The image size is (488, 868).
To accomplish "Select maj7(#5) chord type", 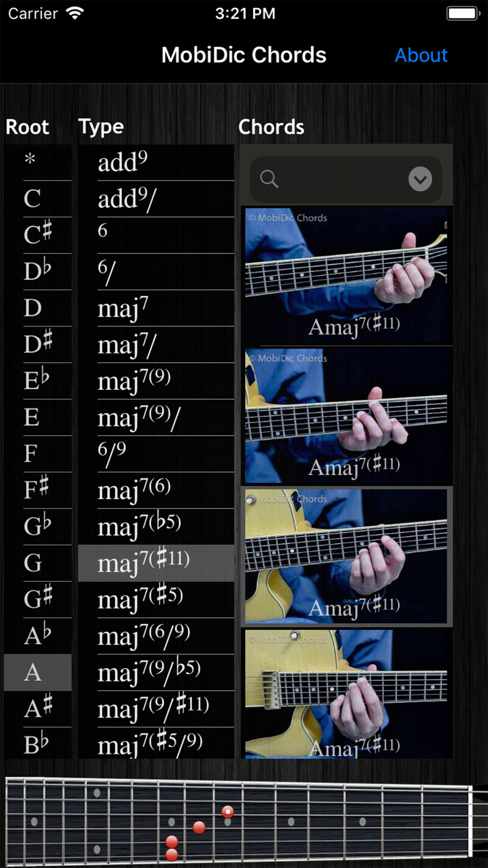I will pyautogui.click(x=156, y=600).
